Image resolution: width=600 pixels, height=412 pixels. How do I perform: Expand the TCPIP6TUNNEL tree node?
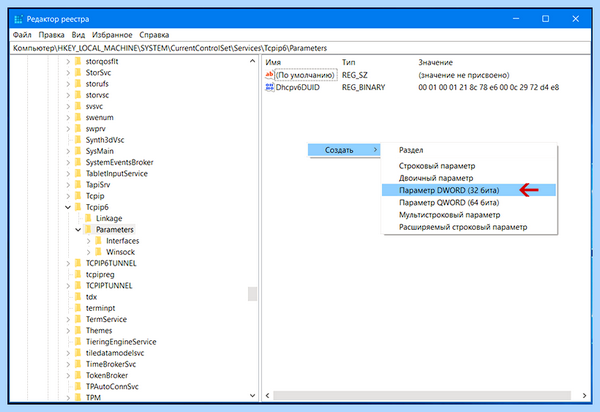click(68, 263)
